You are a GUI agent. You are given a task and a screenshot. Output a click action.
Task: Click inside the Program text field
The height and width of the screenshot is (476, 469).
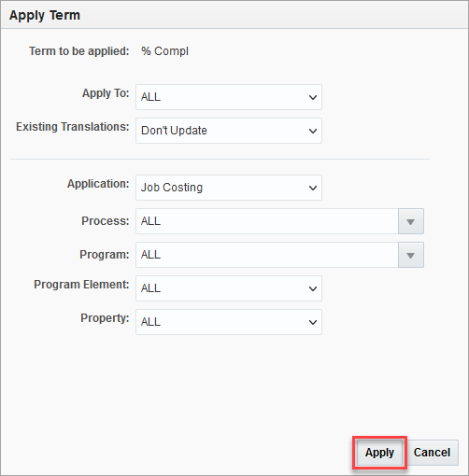(x=267, y=255)
